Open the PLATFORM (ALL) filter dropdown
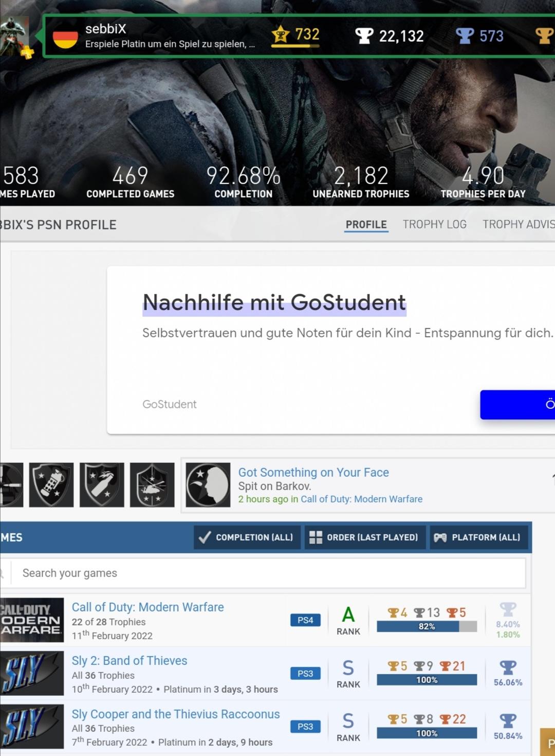The height and width of the screenshot is (756, 555). [x=478, y=537]
